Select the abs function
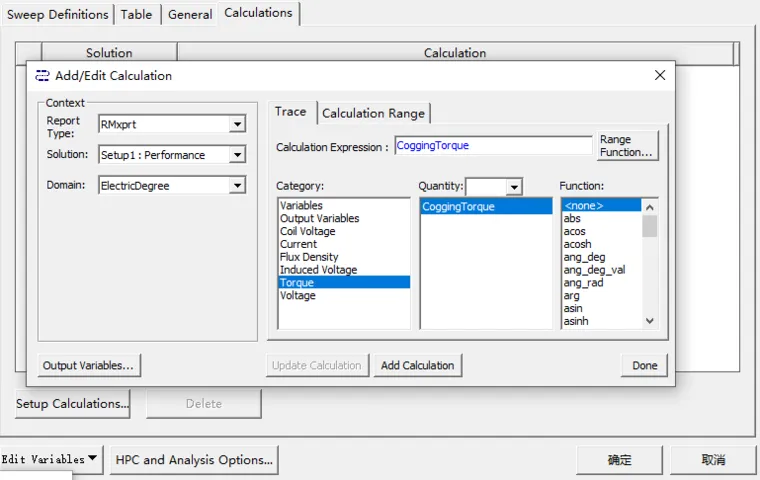 tap(602, 218)
